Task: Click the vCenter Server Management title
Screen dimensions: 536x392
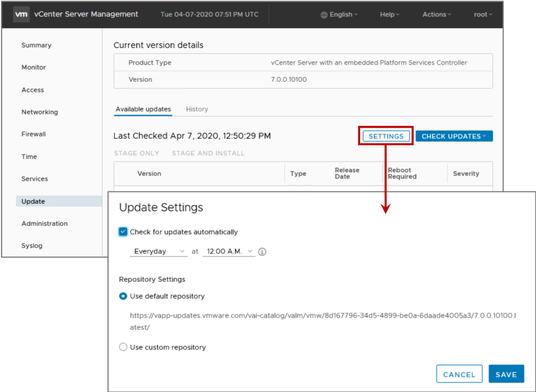Action: (86, 14)
